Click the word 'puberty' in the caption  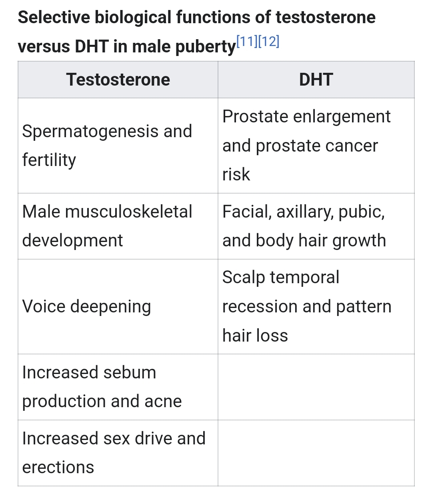coord(206,47)
